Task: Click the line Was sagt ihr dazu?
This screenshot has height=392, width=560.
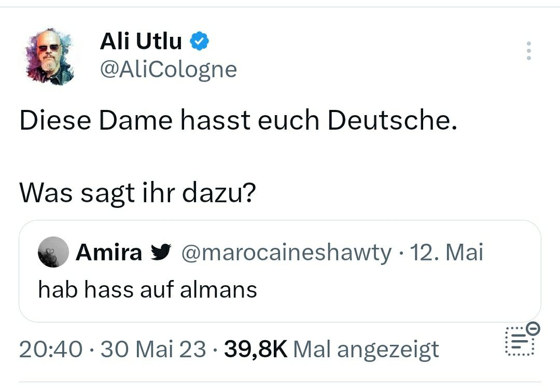Action: (138, 193)
